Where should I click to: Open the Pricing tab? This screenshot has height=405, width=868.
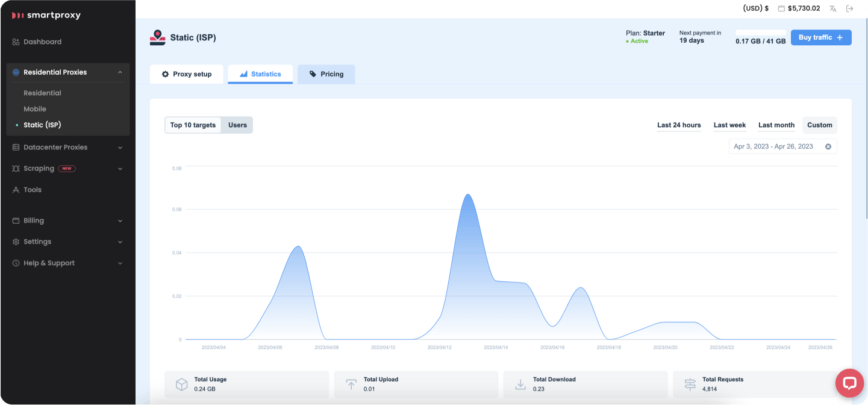pos(326,74)
